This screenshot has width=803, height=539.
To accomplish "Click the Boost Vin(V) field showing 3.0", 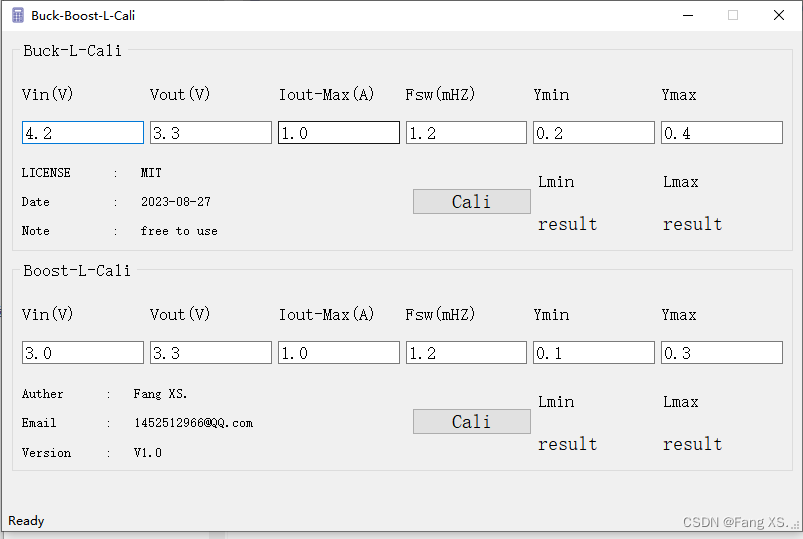I will [83, 353].
